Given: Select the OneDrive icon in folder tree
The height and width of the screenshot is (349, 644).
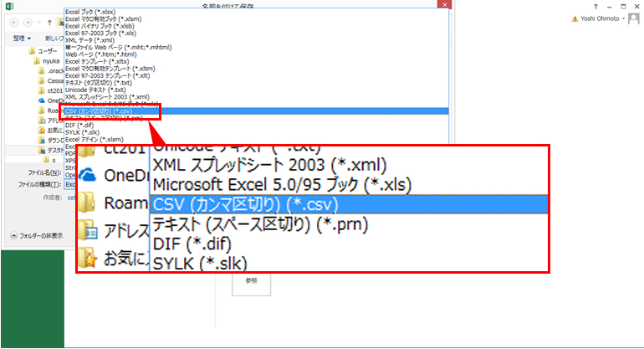Looking at the screenshot, I should (x=42, y=100).
